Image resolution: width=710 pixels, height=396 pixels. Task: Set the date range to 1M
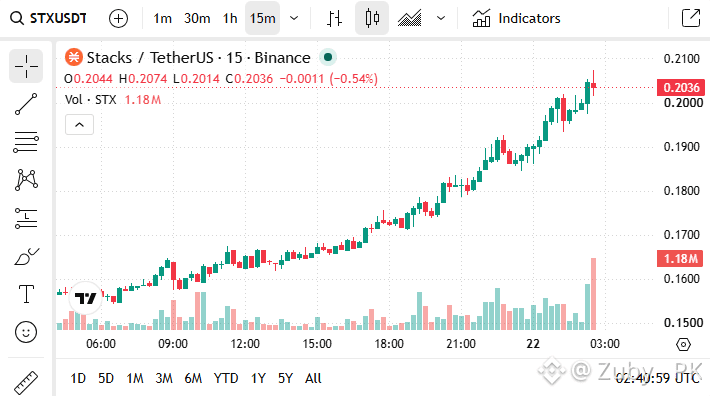click(135, 378)
